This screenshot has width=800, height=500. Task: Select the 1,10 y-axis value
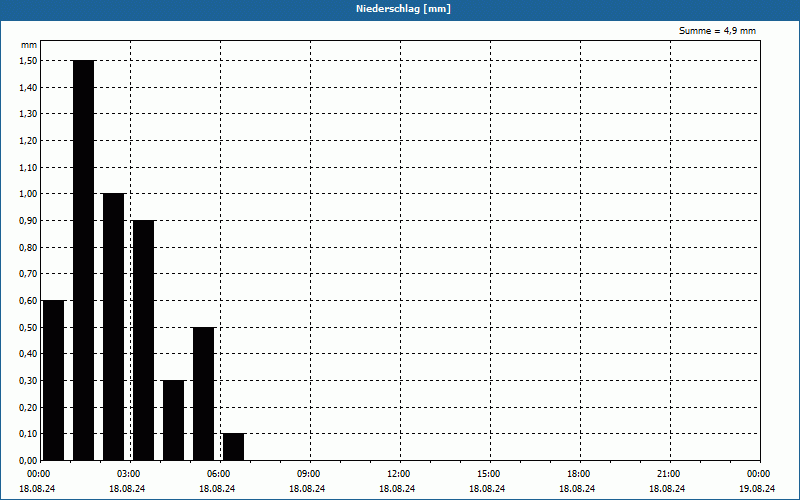pos(28,167)
